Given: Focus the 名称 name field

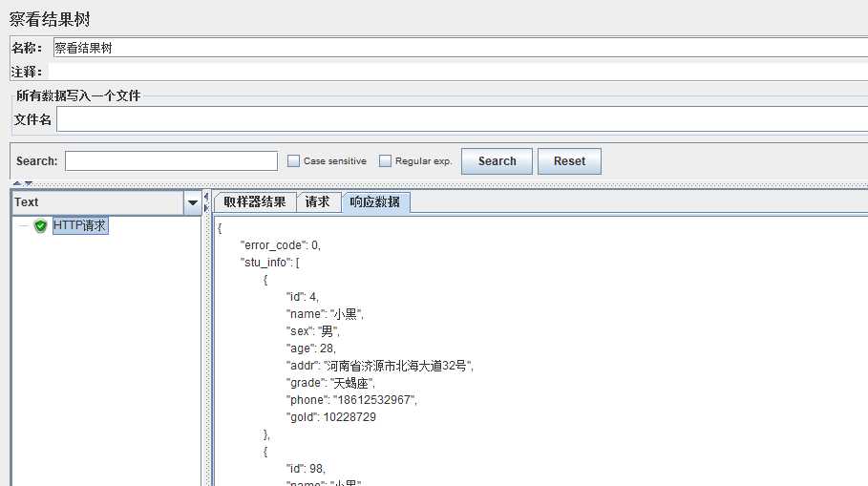Looking at the screenshot, I should click(460, 48).
